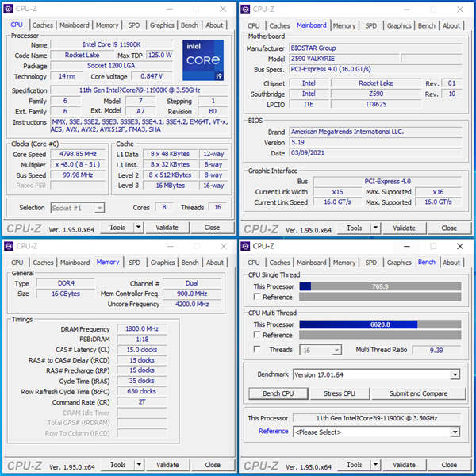The height and width of the screenshot is (476, 476).
Task: Open the Tools dropdown arrow in Mainboard window
Action: [375, 228]
